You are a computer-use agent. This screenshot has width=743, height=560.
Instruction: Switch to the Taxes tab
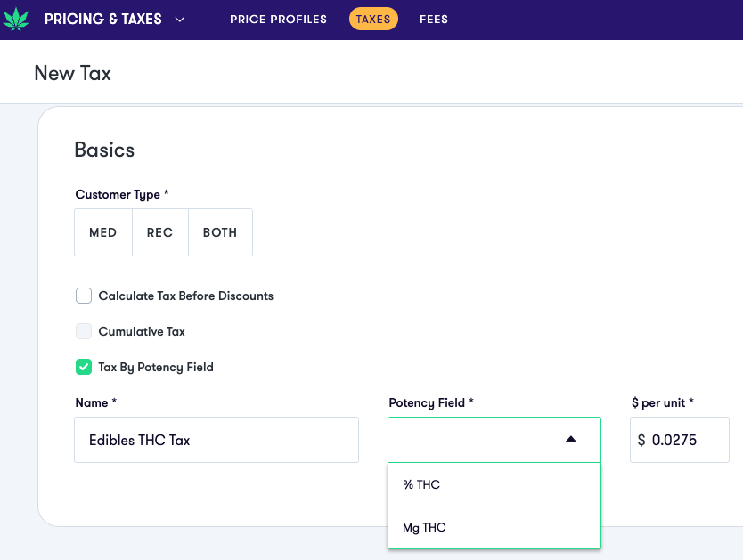pos(373,19)
